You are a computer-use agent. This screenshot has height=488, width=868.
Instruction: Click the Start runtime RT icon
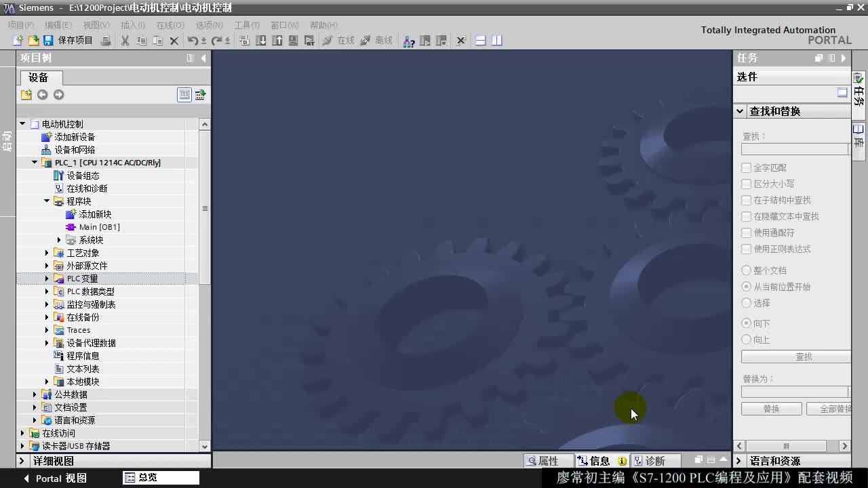[x=309, y=41]
